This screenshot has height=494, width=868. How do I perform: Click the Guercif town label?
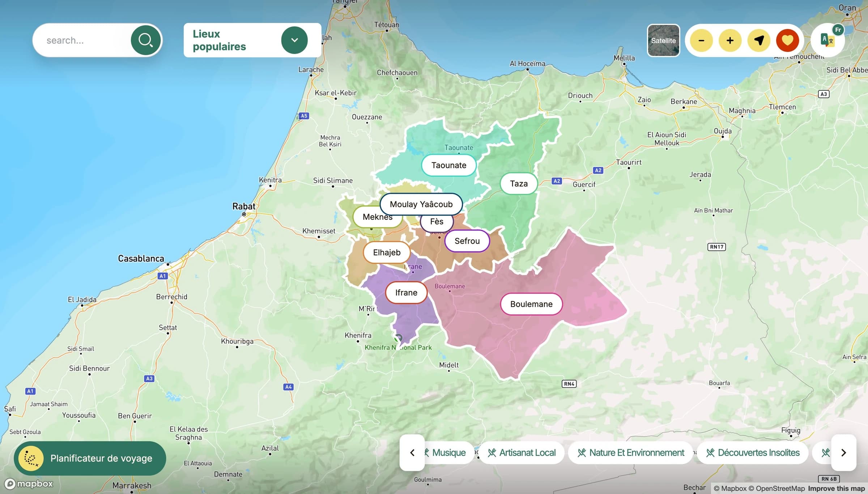(x=584, y=184)
